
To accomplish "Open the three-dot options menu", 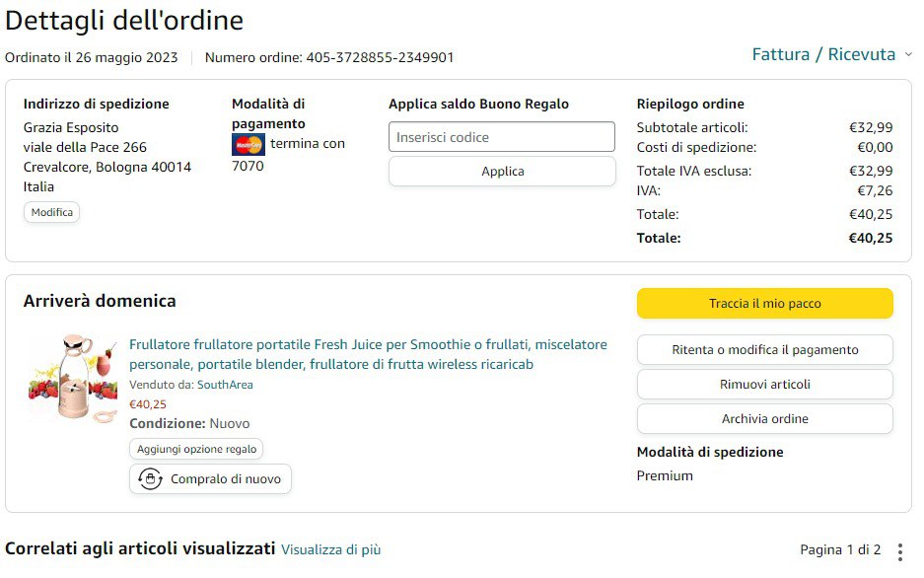I will pos(899,550).
